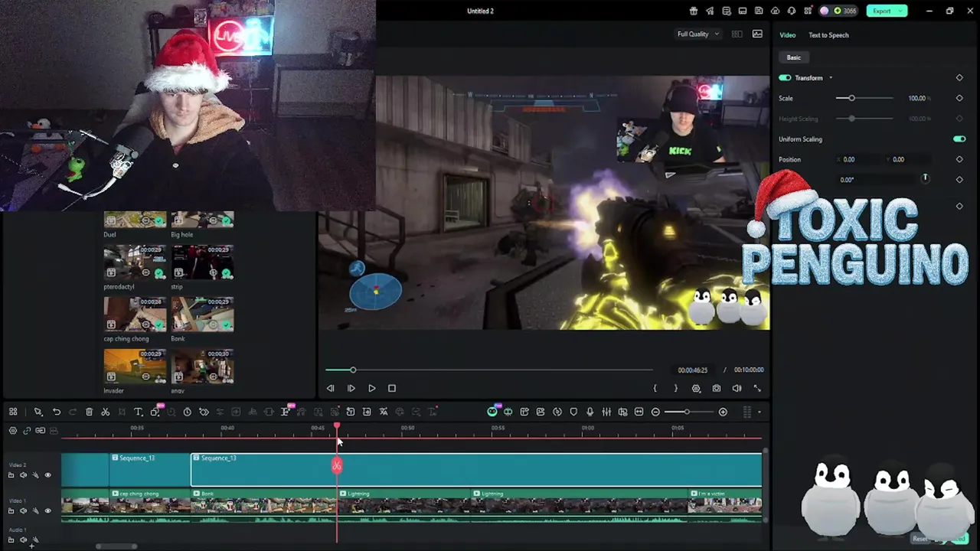Enter fullscreen preview

pyautogui.click(x=757, y=388)
